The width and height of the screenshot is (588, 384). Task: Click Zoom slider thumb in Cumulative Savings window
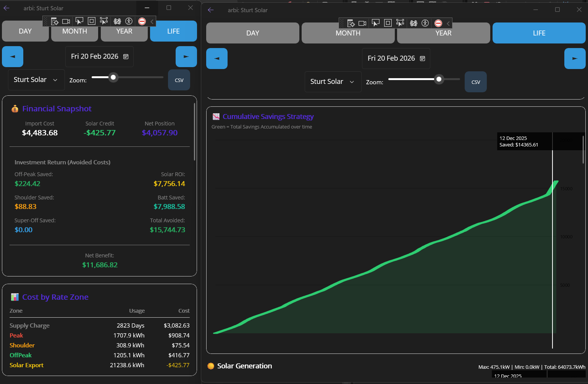439,79
